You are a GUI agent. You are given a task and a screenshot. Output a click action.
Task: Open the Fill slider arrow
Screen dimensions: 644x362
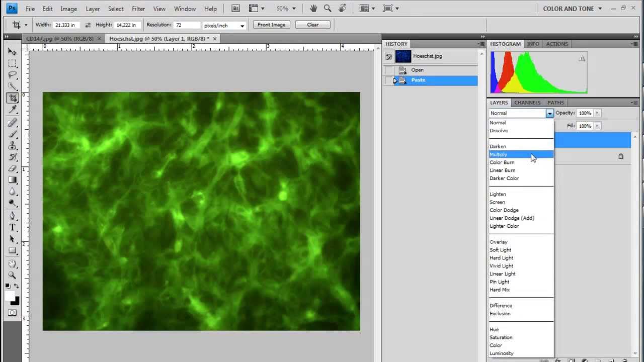point(597,126)
